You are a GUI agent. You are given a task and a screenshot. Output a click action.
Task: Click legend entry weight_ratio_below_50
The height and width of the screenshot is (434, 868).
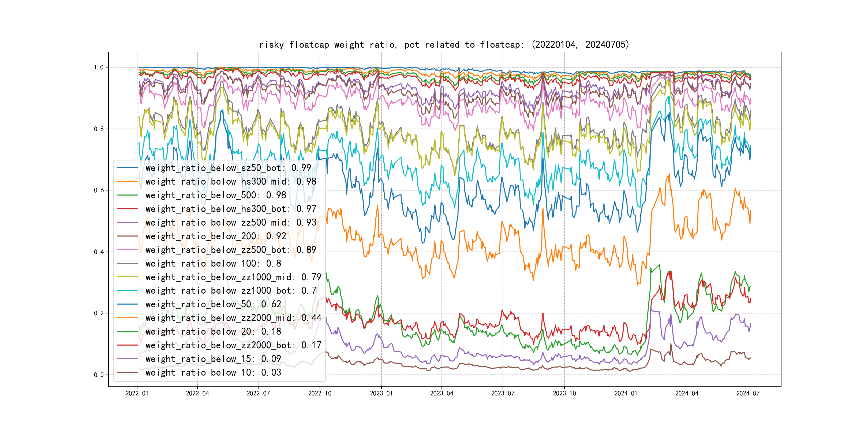pos(213,304)
